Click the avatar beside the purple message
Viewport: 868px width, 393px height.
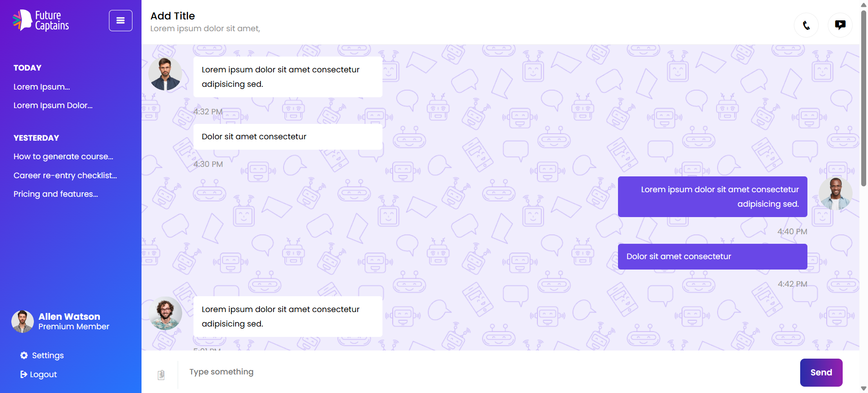point(835,193)
